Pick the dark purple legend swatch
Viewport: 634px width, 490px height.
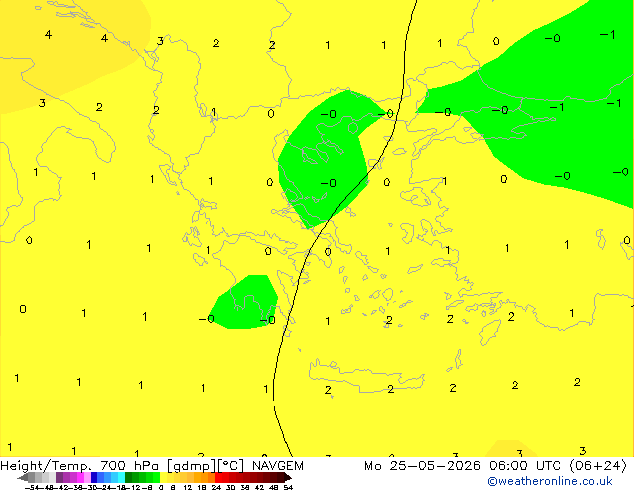pos(59,477)
